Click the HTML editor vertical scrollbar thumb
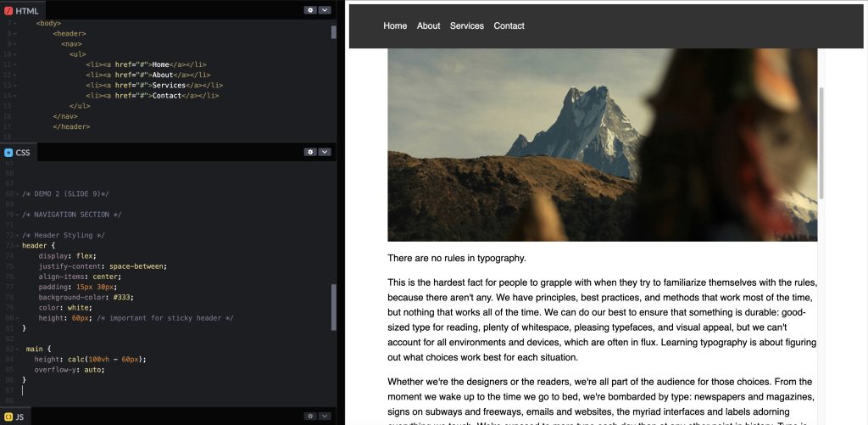Screen dimensions: 868x425 click(x=334, y=32)
